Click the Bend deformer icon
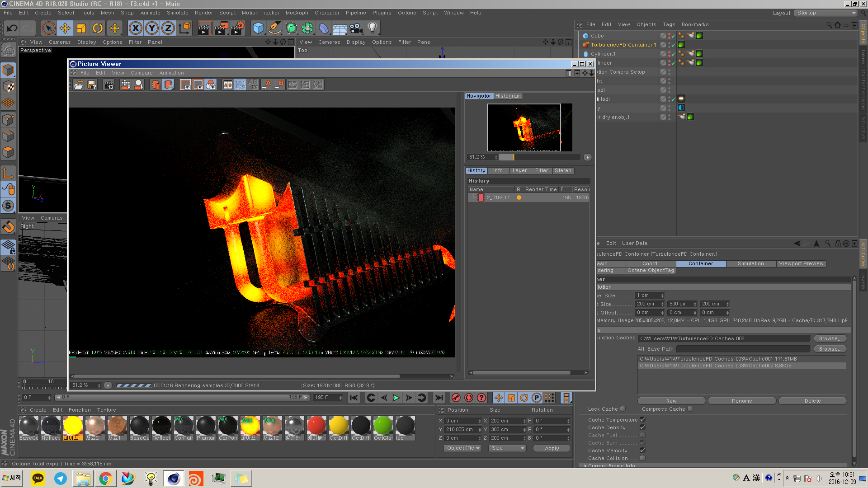 tap(324, 28)
